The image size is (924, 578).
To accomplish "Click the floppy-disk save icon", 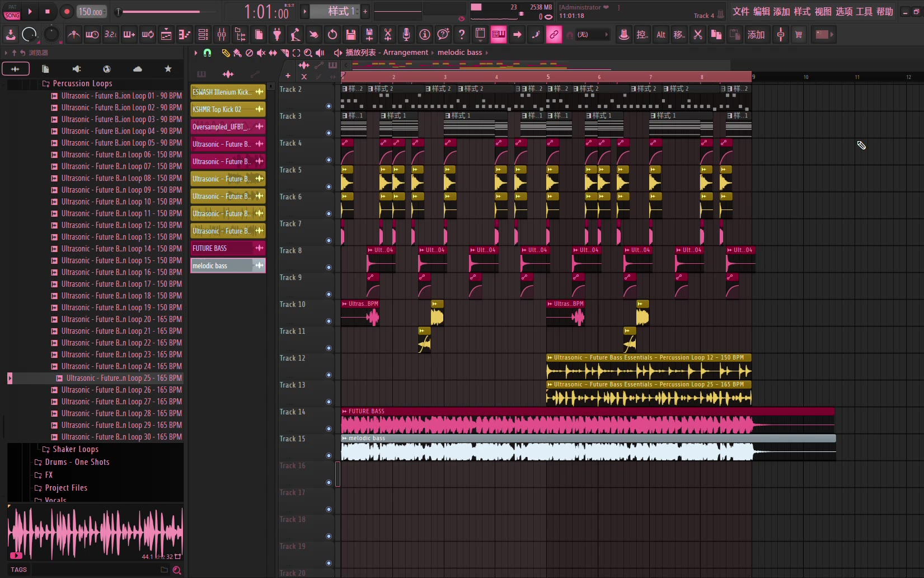I will [351, 35].
